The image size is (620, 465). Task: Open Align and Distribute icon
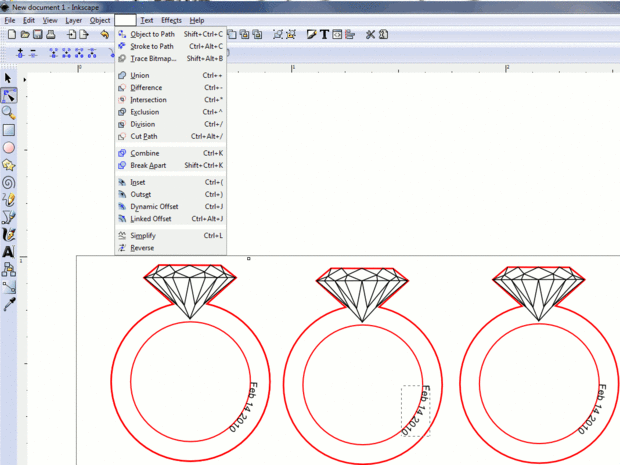tap(350, 34)
